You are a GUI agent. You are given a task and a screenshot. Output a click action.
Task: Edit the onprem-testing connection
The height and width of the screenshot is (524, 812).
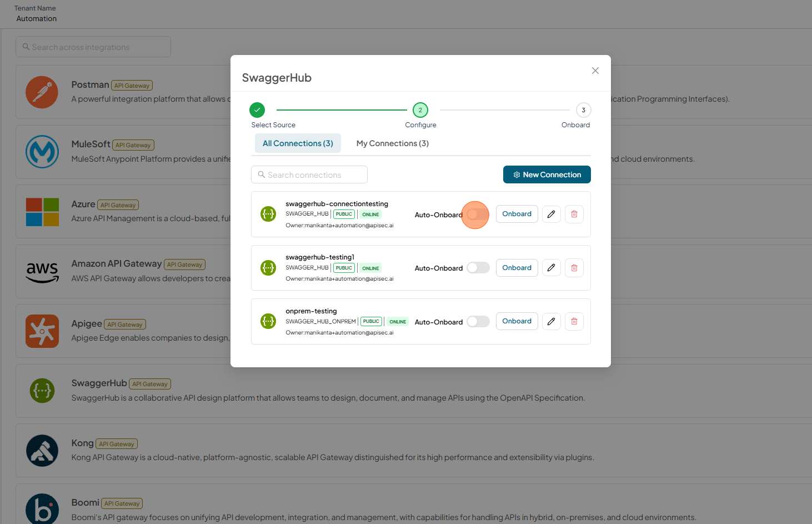point(551,321)
